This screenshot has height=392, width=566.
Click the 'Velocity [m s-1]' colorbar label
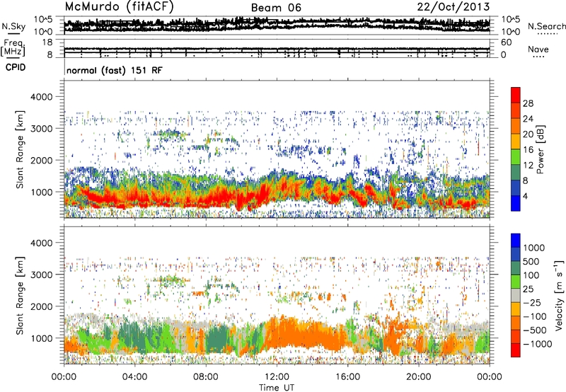pos(559,295)
